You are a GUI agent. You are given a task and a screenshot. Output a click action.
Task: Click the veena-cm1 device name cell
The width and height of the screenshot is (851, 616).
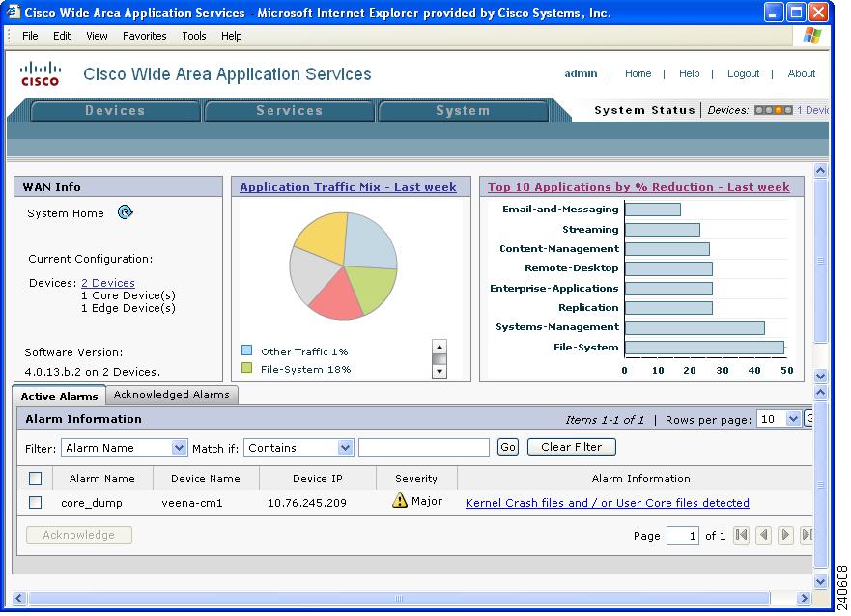pyautogui.click(x=192, y=503)
